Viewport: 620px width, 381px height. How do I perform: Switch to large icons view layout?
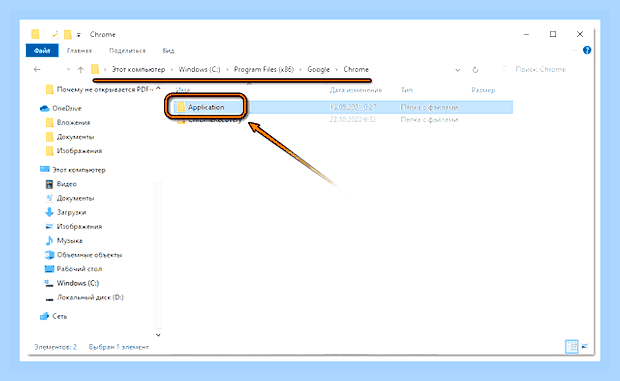(x=585, y=347)
